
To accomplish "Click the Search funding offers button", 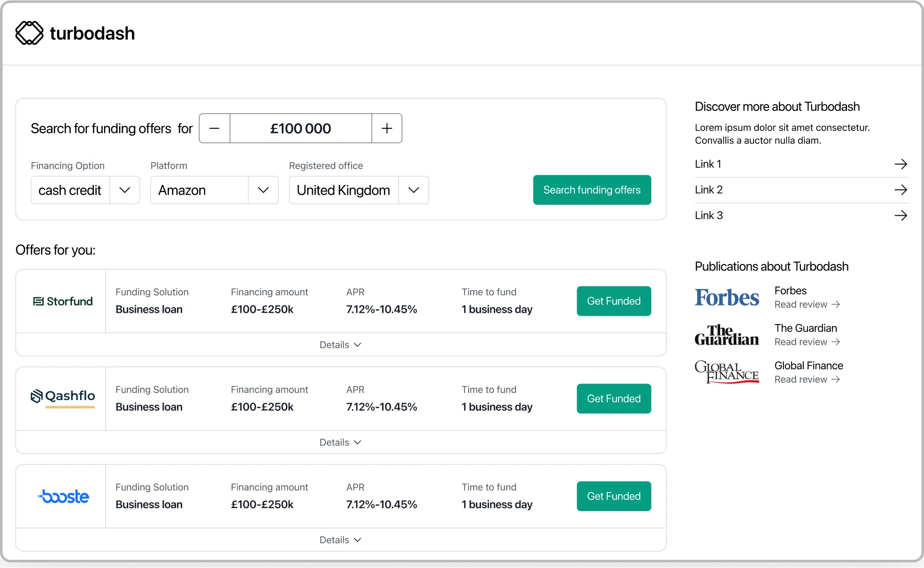I will coord(591,190).
